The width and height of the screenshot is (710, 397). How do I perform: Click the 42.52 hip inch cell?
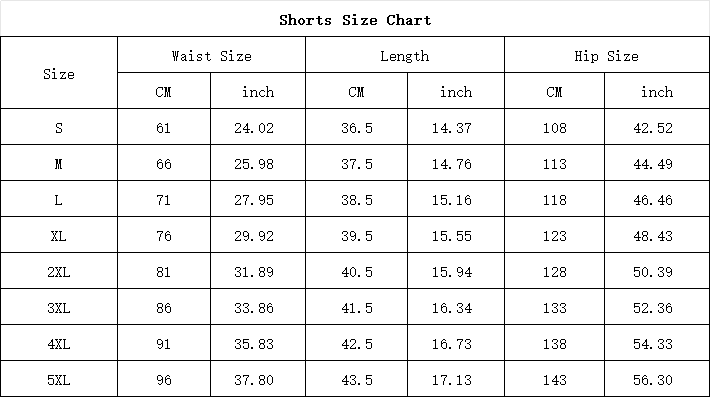(657, 127)
